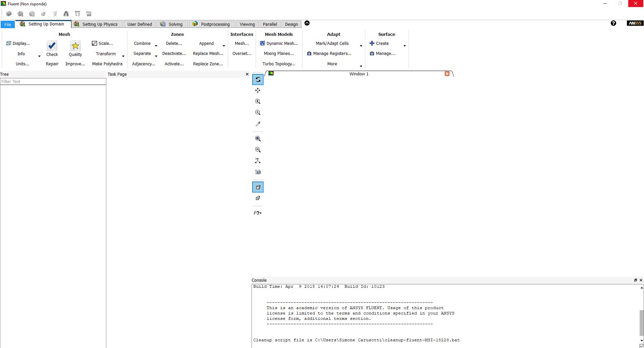Expand the Surface Create dropdown arrow
The width and height of the screenshot is (644, 348).
tap(405, 46)
